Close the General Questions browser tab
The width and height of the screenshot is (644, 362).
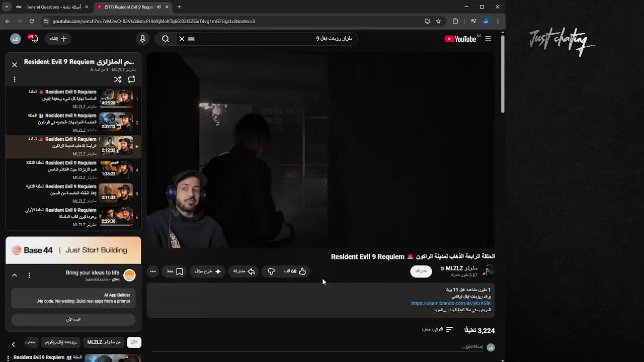click(x=87, y=7)
